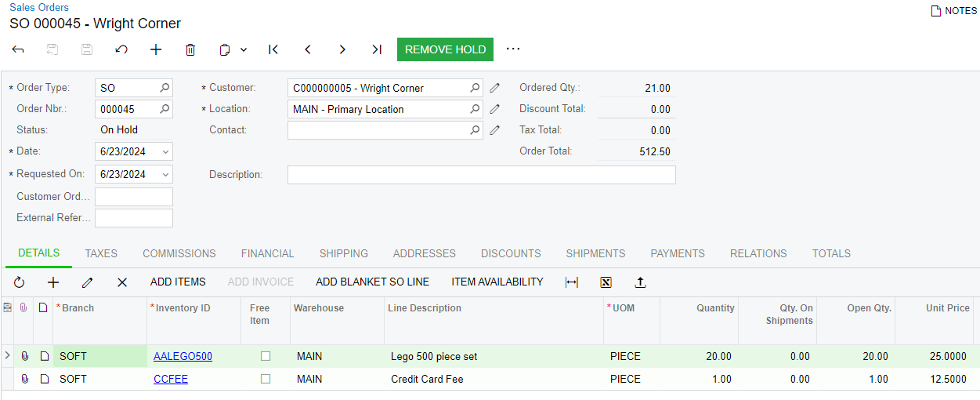Go to the first record
This screenshot has height=400, width=980.
pos(273,49)
